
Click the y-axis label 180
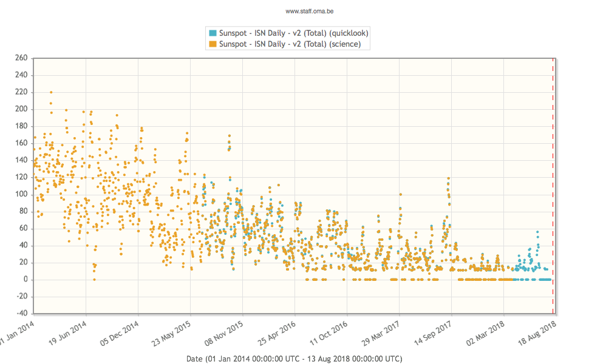[21, 126]
